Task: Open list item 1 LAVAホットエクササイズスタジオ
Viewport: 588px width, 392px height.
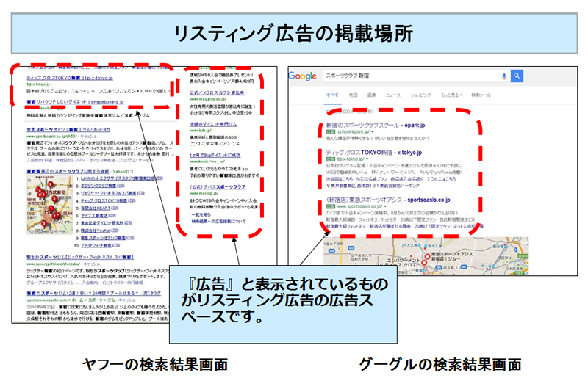Action: (x=118, y=178)
